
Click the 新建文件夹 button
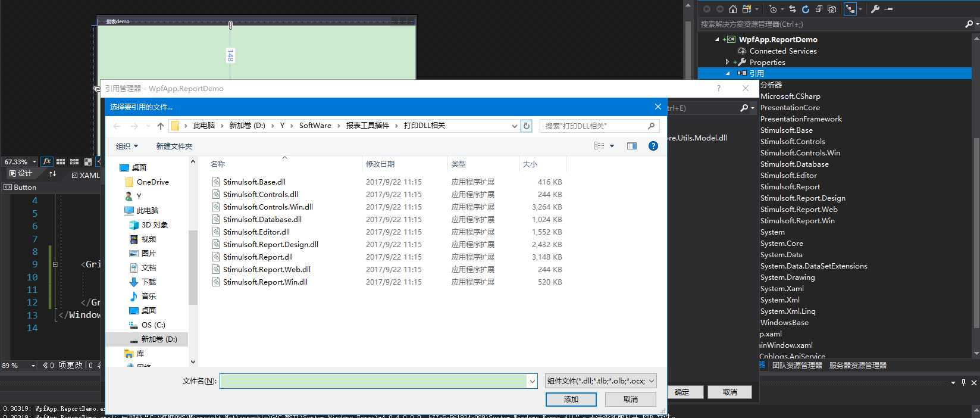pos(174,146)
